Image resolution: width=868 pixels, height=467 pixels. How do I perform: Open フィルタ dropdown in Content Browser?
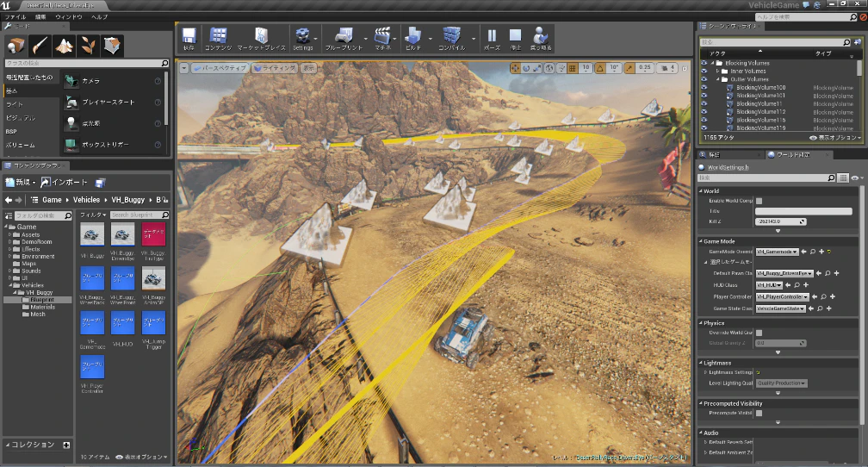coord(92,215)
